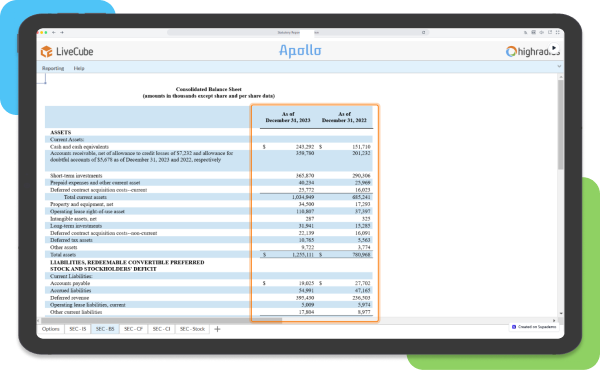Click the fullscreen icon in browser toolbar

tap(558, 33)
